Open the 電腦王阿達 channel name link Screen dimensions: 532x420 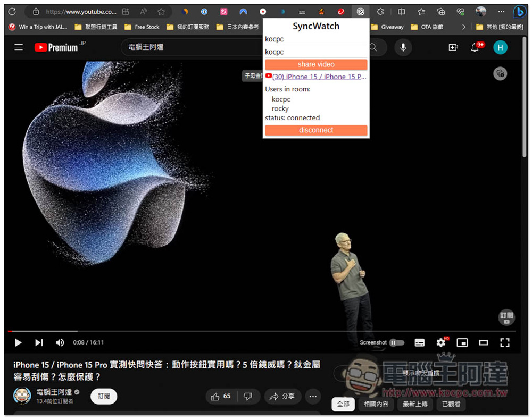pyautogui.click(x=54, y=392)
